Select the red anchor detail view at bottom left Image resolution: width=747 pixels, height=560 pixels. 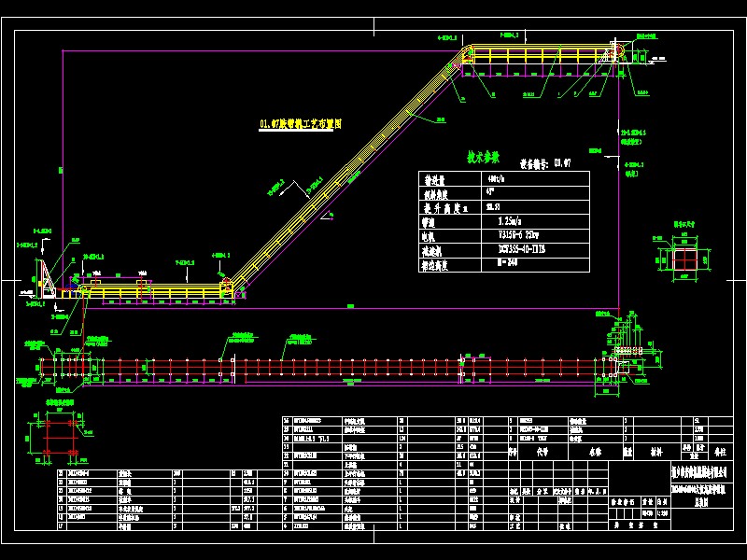60,436
